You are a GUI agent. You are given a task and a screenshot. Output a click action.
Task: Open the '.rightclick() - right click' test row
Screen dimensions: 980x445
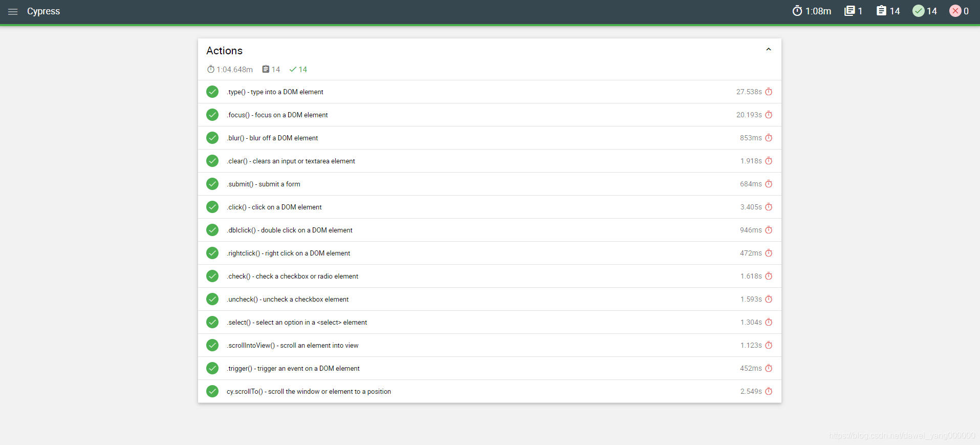(x=490, y=253)
